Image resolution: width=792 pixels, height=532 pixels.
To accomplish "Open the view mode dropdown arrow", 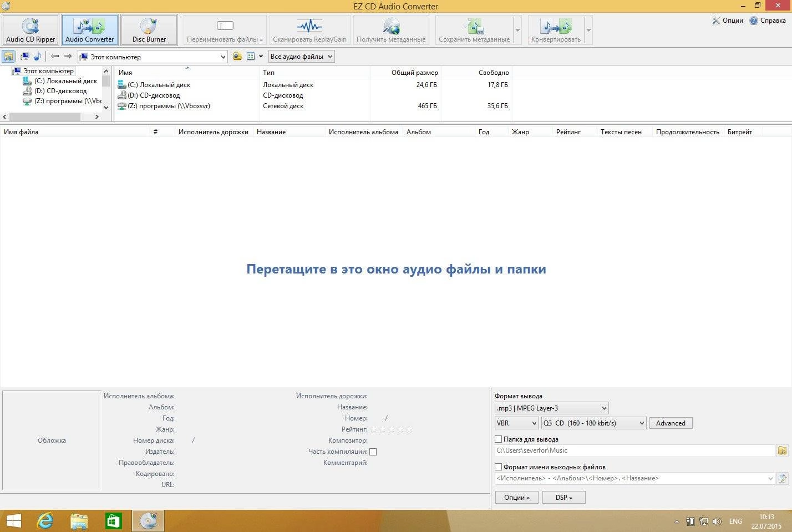I will coord(261,57).
